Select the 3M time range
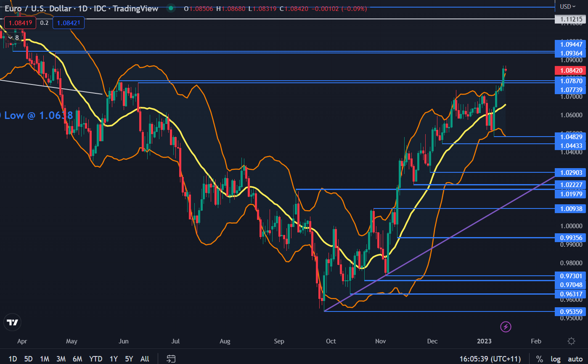The width and height of the screenshot is (588, 364). pos(61,359)
